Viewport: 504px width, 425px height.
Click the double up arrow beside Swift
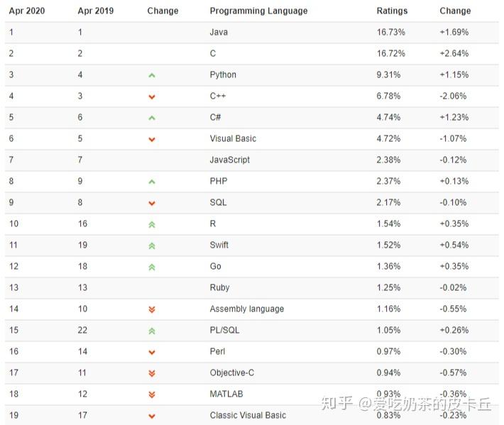click(152, 245)
